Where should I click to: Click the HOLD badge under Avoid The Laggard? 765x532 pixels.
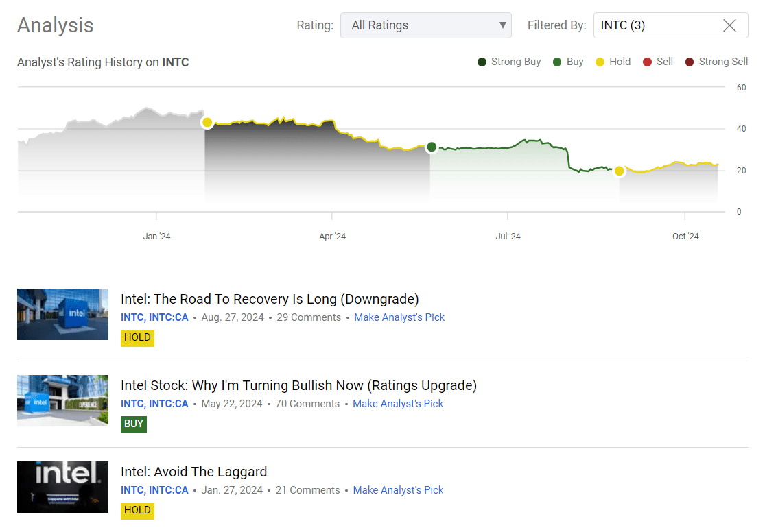[138, 510]
